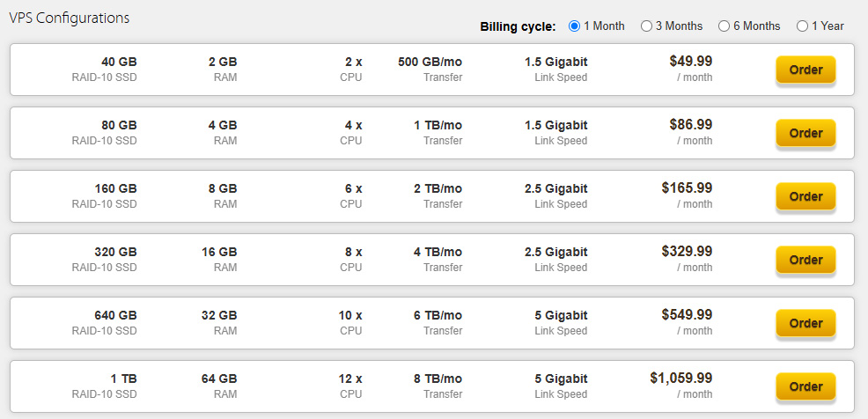Click the 8 GB RAM value
Screen dimensions: 868x419
pos(223,188)
